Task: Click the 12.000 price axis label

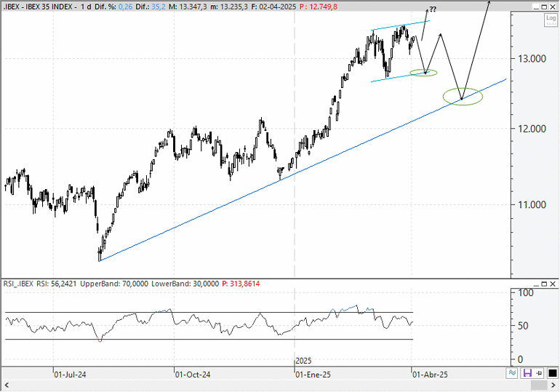Action: 532,129
